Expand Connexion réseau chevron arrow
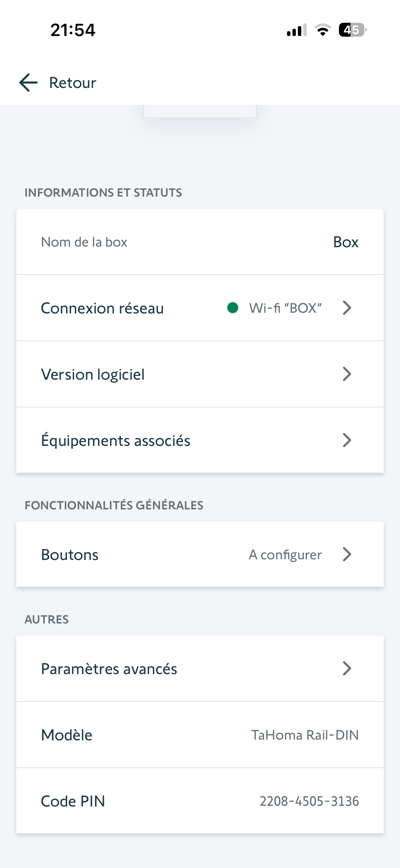 click(x=347, y=308)
